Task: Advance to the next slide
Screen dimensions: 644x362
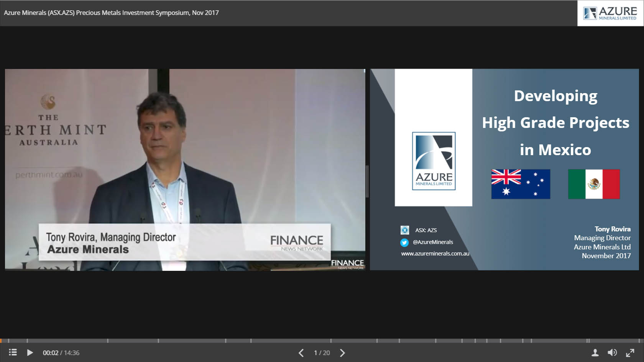Action: [x=342, y=353]
